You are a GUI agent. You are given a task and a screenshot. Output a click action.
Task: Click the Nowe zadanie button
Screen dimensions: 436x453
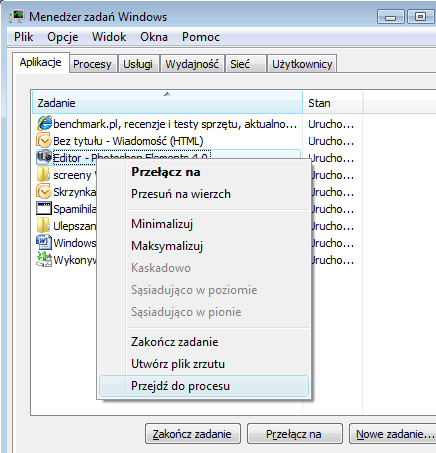[x=393, y=434]
